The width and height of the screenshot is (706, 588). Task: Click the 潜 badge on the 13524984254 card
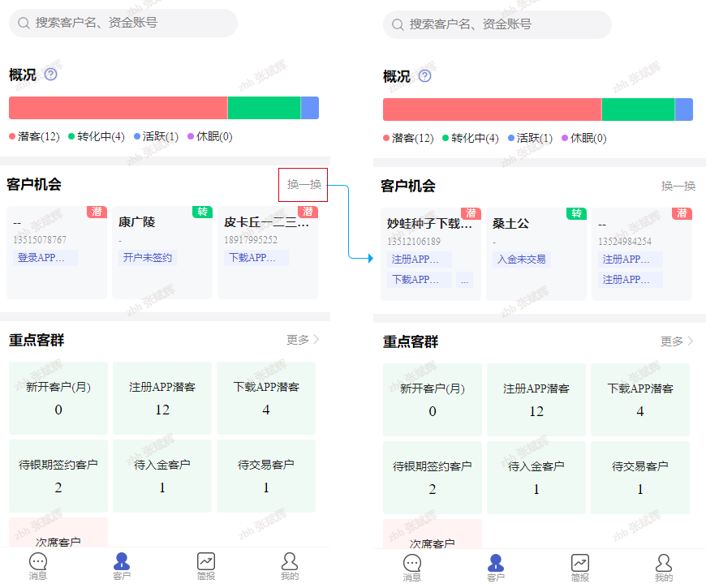(682, 213)
